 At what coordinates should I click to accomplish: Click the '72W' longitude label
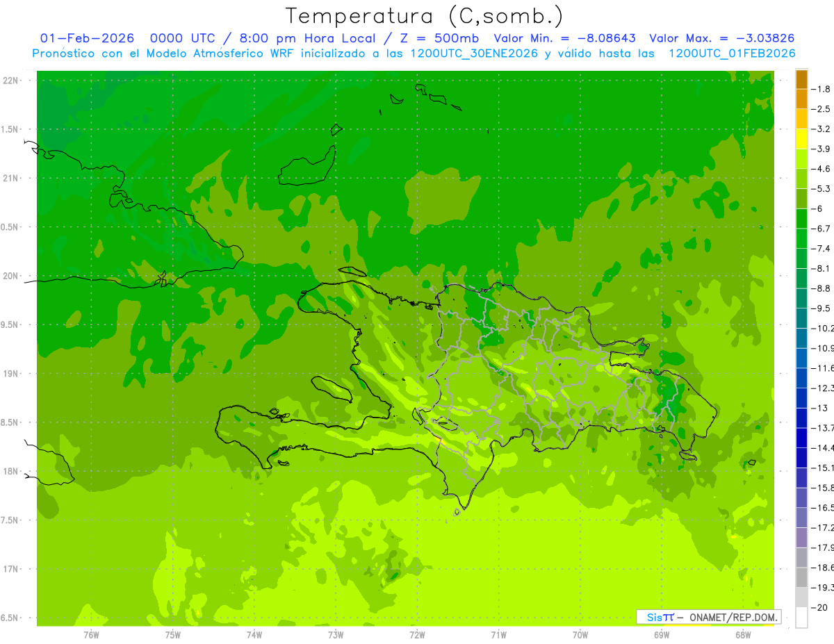coord(417,634)
